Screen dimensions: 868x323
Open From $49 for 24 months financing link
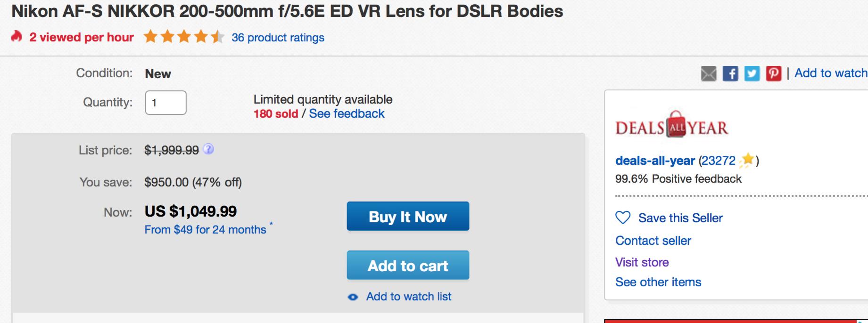205,230
